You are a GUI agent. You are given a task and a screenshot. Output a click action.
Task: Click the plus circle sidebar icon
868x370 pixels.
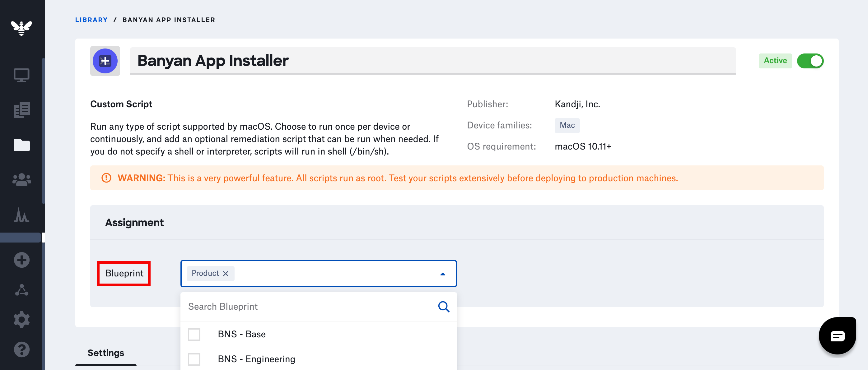21,260
